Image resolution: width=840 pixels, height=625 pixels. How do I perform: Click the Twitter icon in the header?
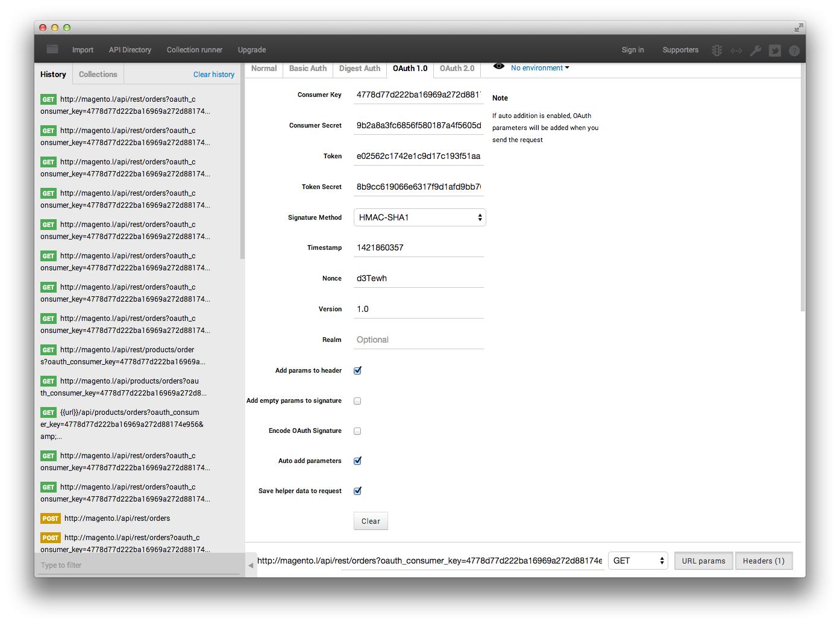coord(776,51)
